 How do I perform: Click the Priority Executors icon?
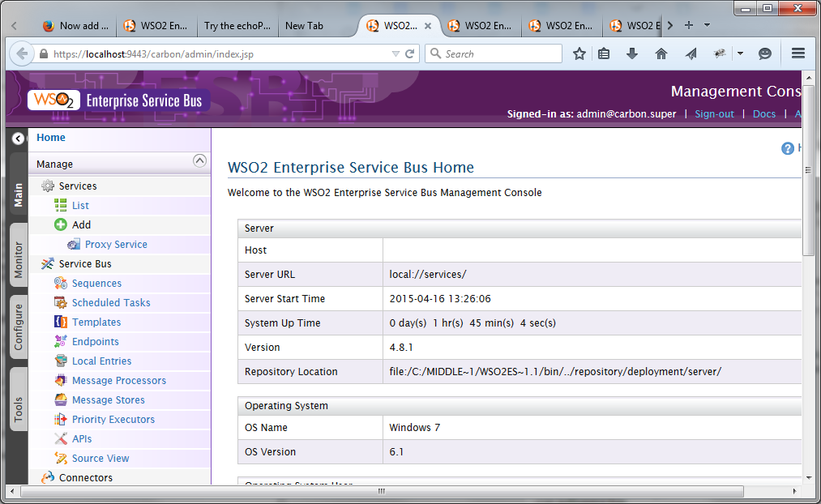pyautogui.click(x=61, y=419)
